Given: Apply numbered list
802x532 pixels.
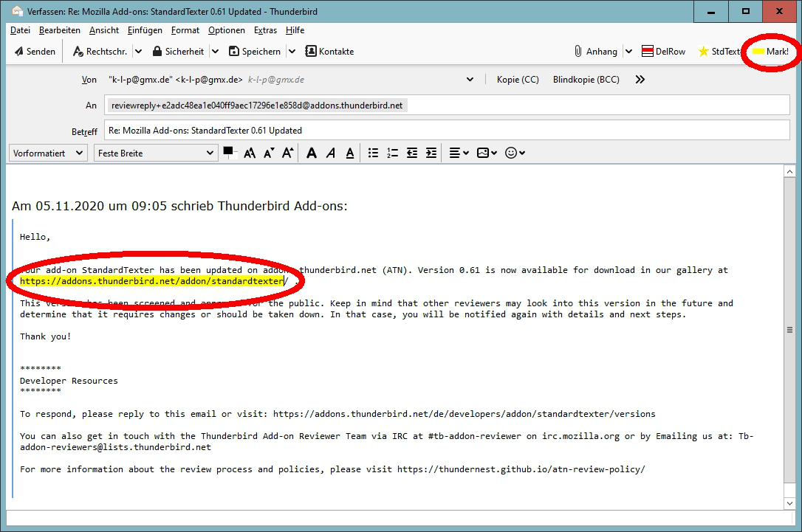Looking at the screenshot, I should [392, 153].
